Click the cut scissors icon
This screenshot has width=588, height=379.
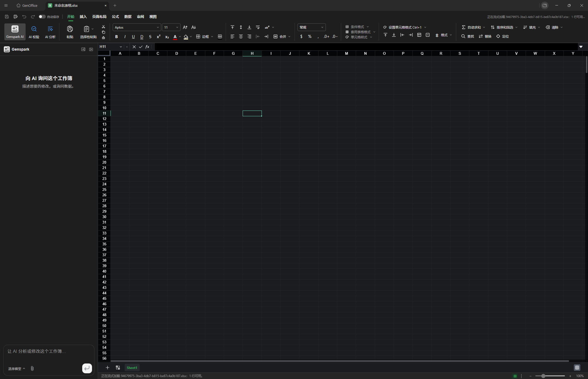point(103,27)
